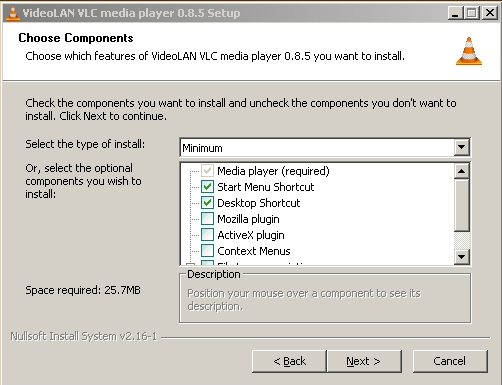Click the large VLC traffic cone logo
502x385 pixels.
coord(469,51)
